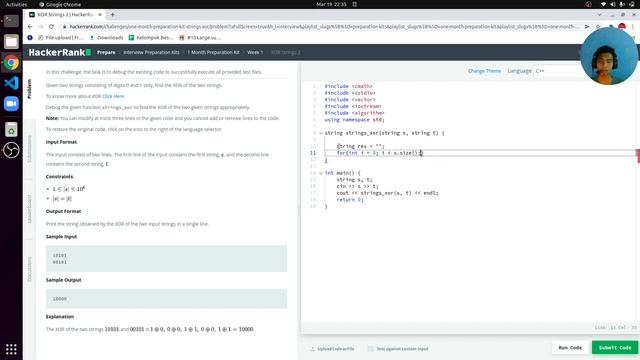This screenshot has height=360, width=640.
Task: Bookmark this page with star icon
Action: coord(598,27)
